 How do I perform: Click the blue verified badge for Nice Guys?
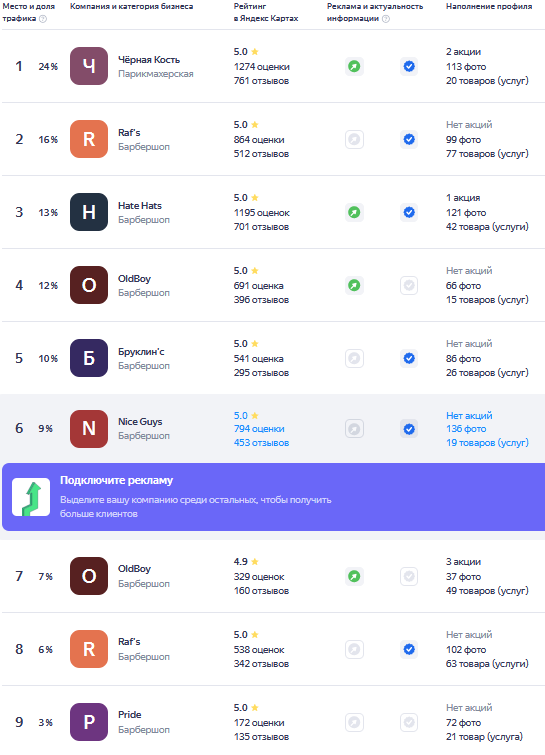[x=409, y=429]
